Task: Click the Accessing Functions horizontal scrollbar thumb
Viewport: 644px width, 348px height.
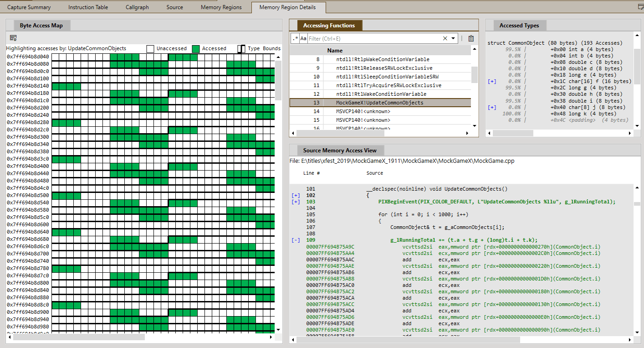Action: [x=341, y=133]
